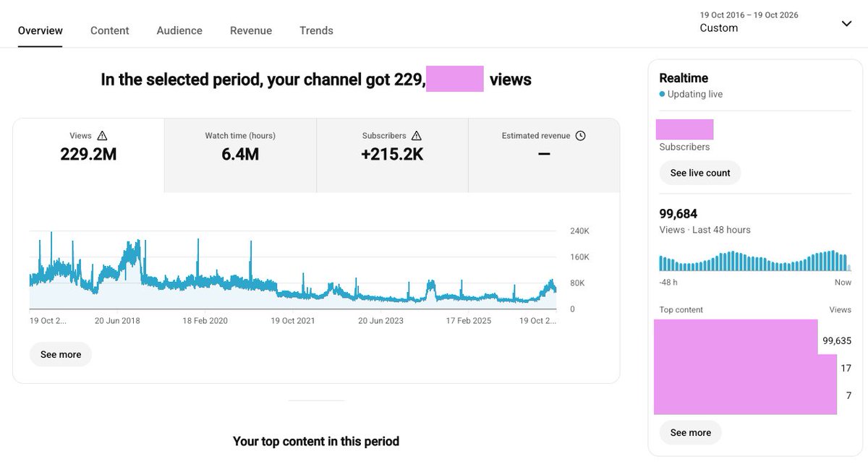The height and width of the screenshot is (464, 868).
Task: Switch to the Content tab
Action: click(110, 30)
